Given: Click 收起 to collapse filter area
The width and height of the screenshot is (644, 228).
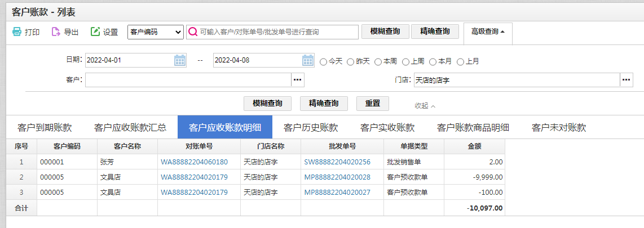Looking at the screenshot, I should tap(425, 105).
